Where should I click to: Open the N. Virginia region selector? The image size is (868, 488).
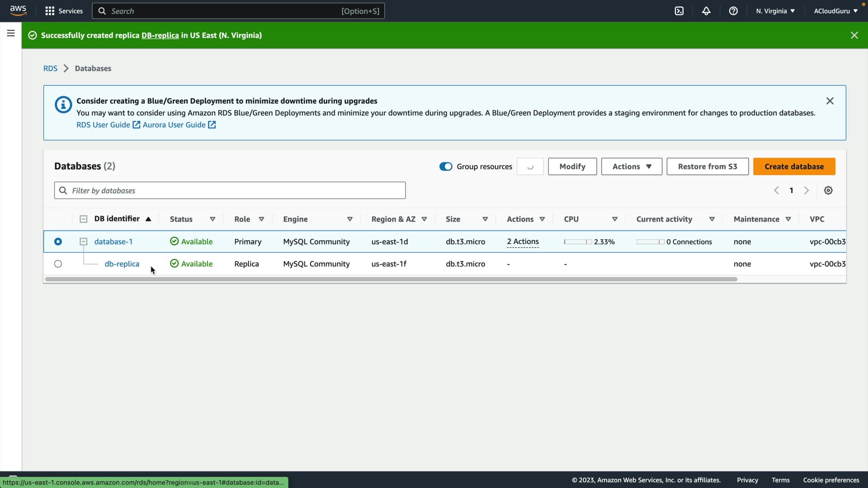(775, 11)
